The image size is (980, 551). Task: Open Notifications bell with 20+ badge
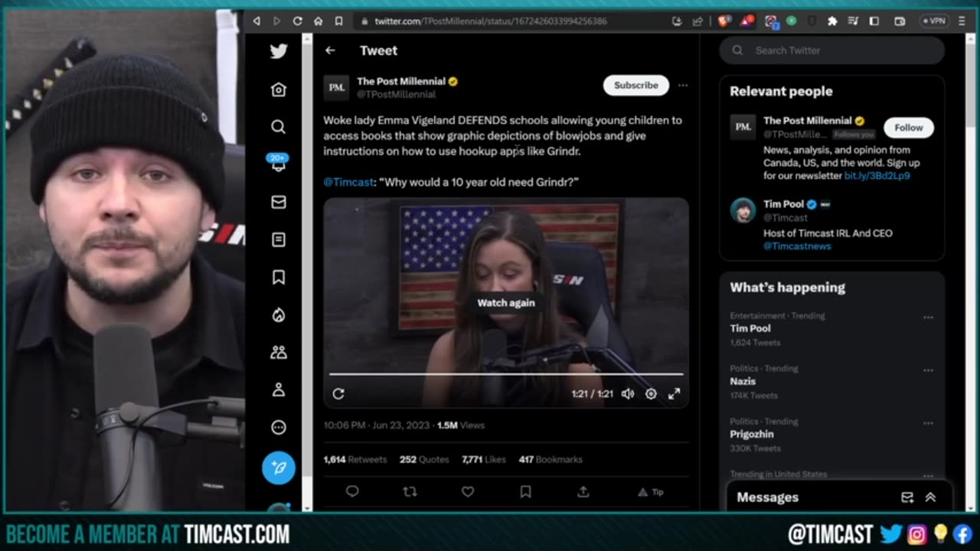[278, 163]
